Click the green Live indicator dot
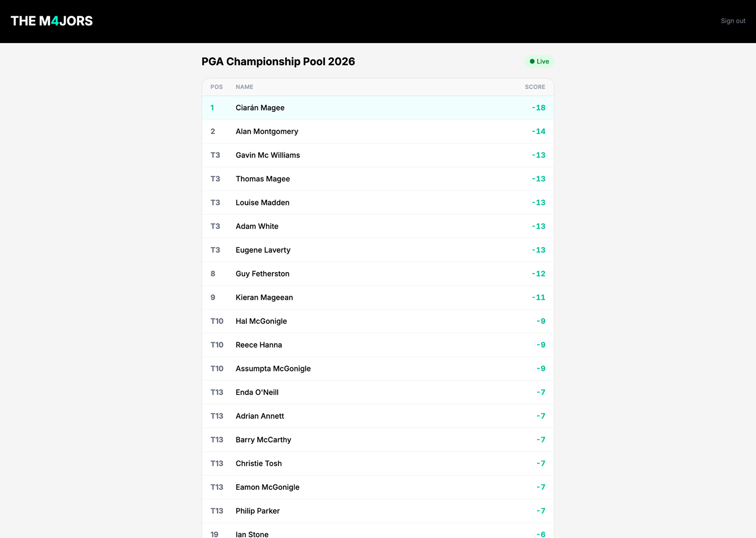756x538 pixels. pyautogui.click(x=532, y=61)
